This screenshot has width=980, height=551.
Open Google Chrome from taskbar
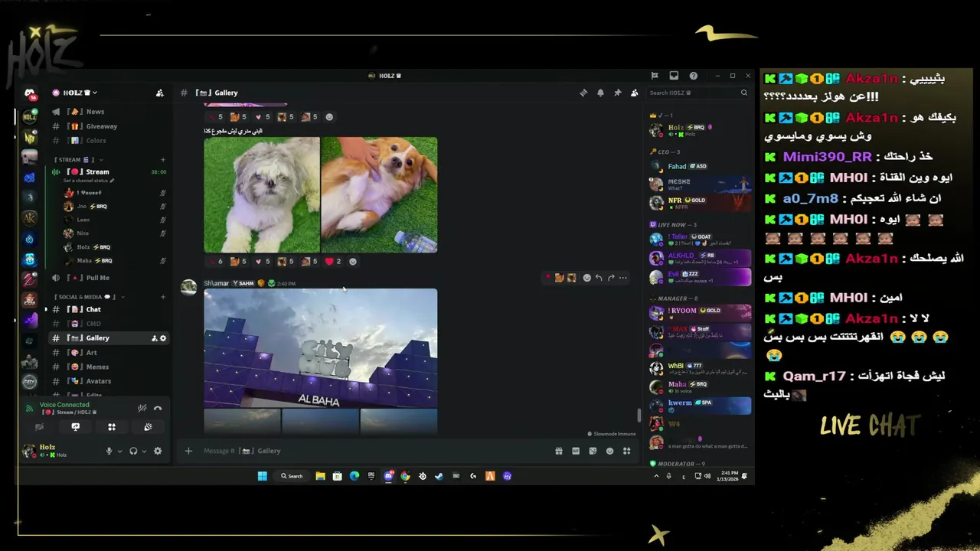[405, 476]
